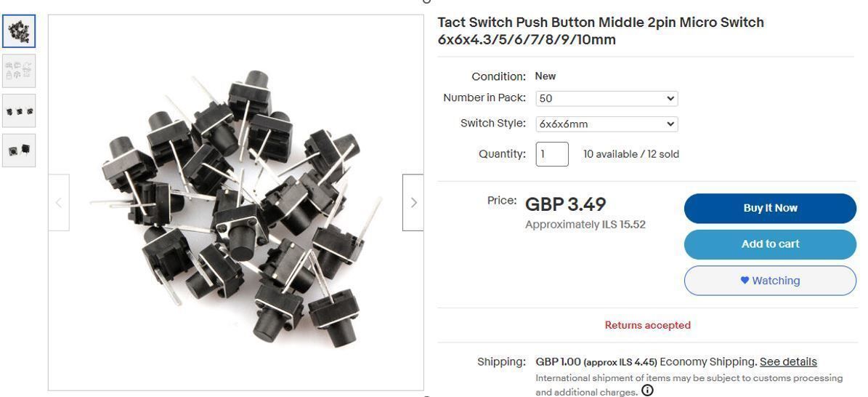Click the Returns accepted text

pyautogui.click(x=647, y=325)
